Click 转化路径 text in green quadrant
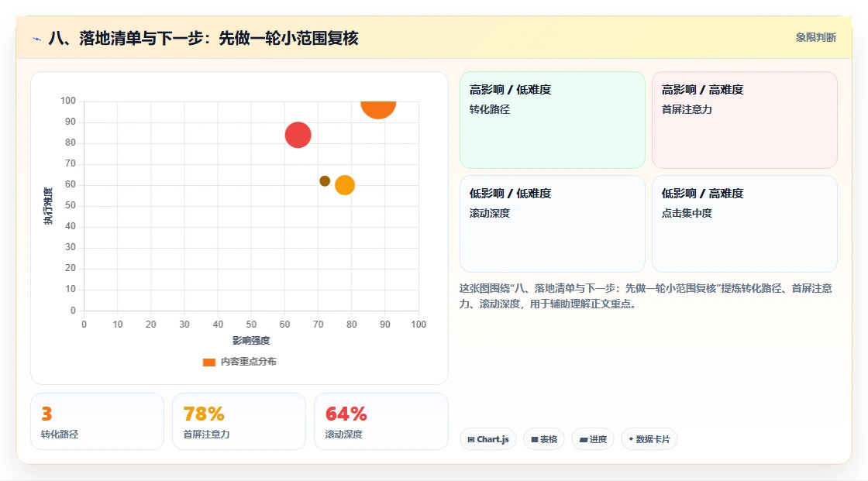Screen dimensions: 868x481 pos(489,109)
